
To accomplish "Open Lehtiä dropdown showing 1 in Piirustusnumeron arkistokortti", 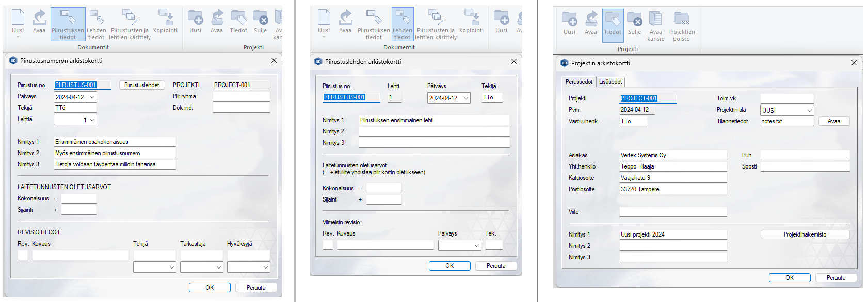I will point(92,120).
